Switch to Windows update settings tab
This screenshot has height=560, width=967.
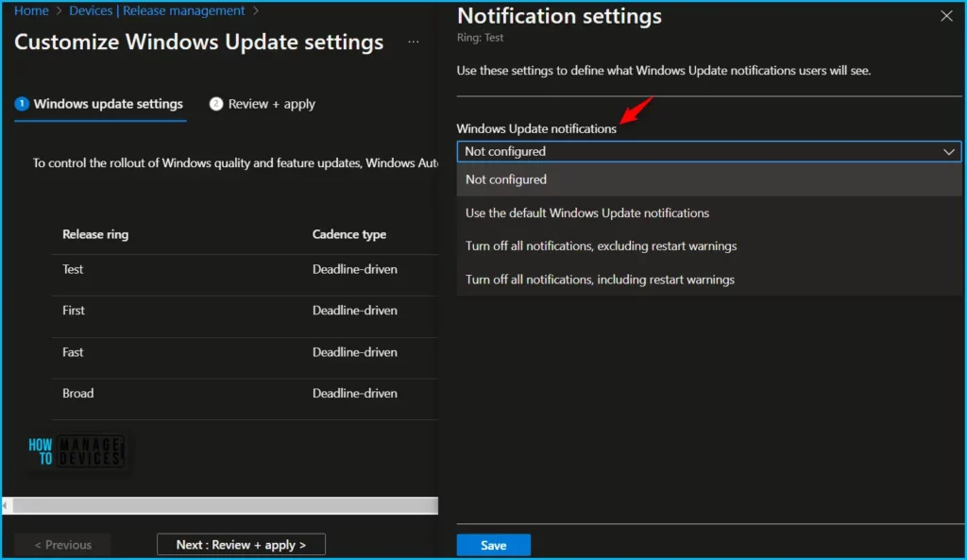(x=100, y=104)
